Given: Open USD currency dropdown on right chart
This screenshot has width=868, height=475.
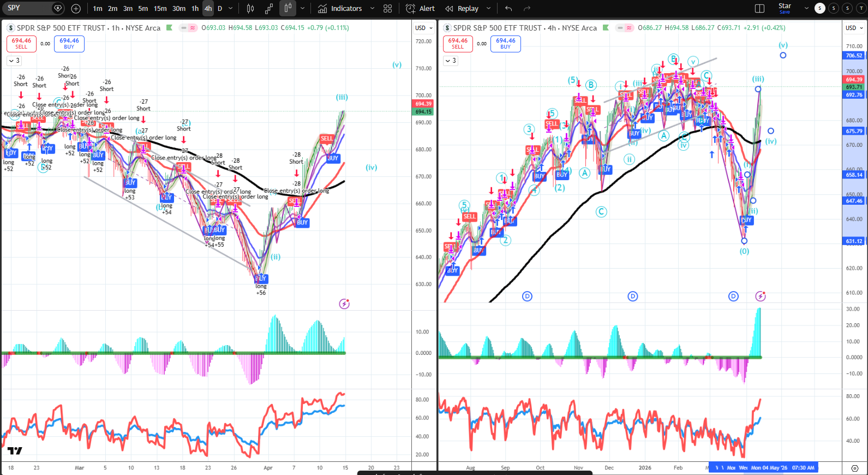Looking at the screenshot, I should tap(854, 28).
